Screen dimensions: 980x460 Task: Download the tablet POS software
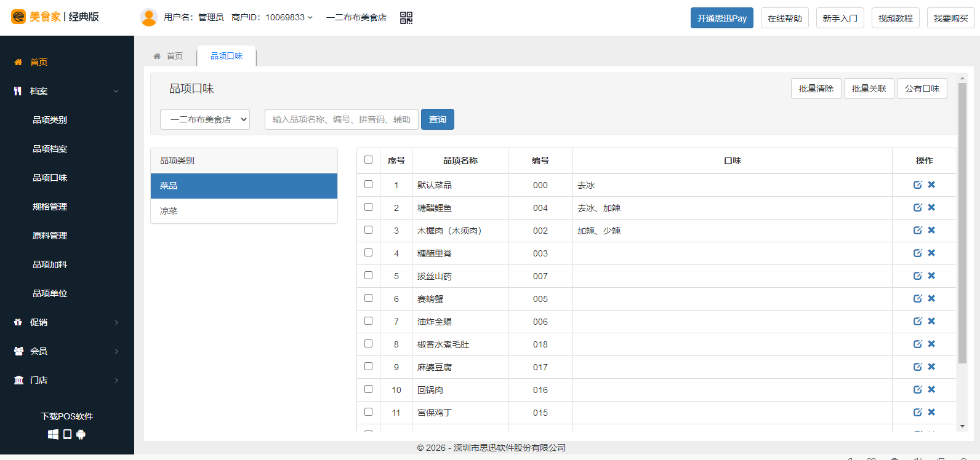68,434
